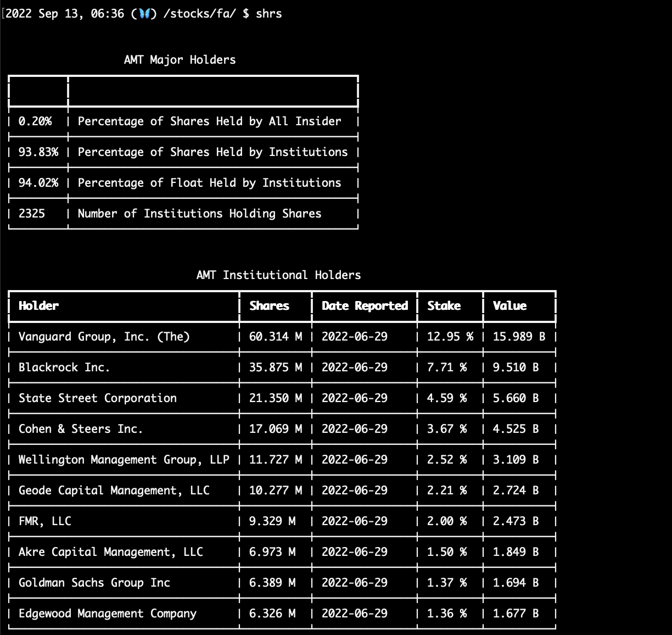Select the '2325' institutions count
Screen dimensions: 672x635
[32, 214]
